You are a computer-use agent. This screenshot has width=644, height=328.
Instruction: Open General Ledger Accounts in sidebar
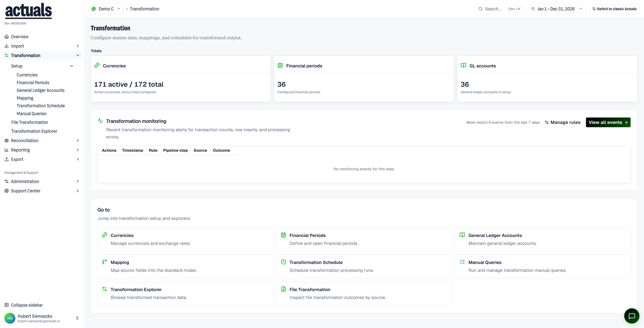tap(41, 90)
